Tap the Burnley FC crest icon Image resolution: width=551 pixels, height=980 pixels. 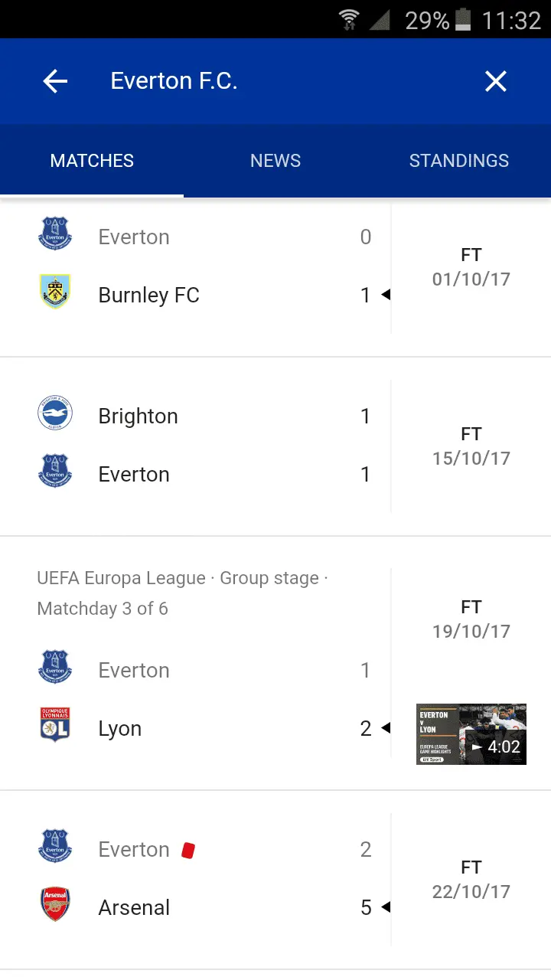(x=55, y=292)
